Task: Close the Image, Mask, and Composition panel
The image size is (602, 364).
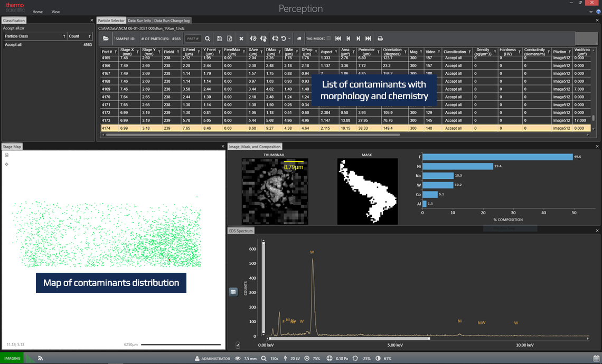Action: coord(597,147)
